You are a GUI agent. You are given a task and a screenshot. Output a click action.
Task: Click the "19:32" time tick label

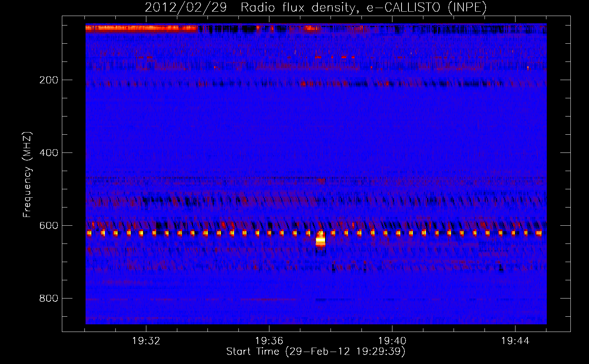[146, 341]
